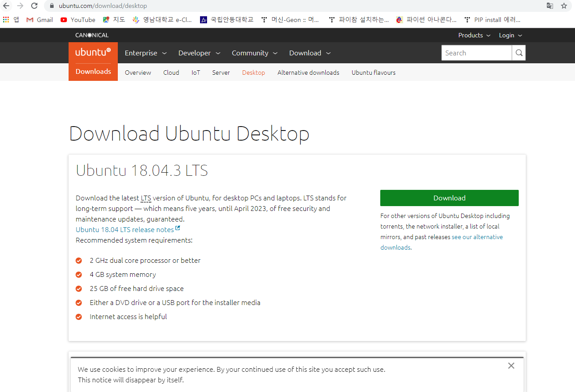Image resolution: width=575 pixels, height=392 pixels.
Task: Select the Desktop tab
Action: pos(254,73)
